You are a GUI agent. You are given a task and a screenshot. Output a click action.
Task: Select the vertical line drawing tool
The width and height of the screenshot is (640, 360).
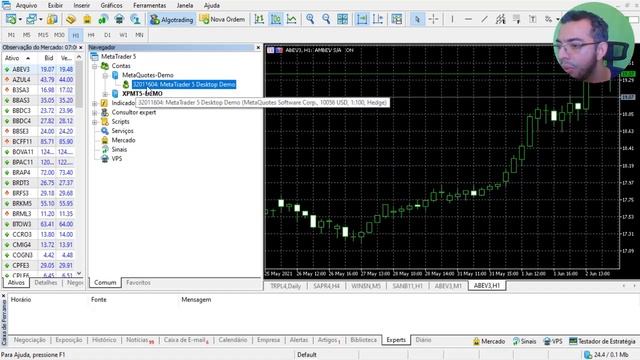click(x=452, y=19)
